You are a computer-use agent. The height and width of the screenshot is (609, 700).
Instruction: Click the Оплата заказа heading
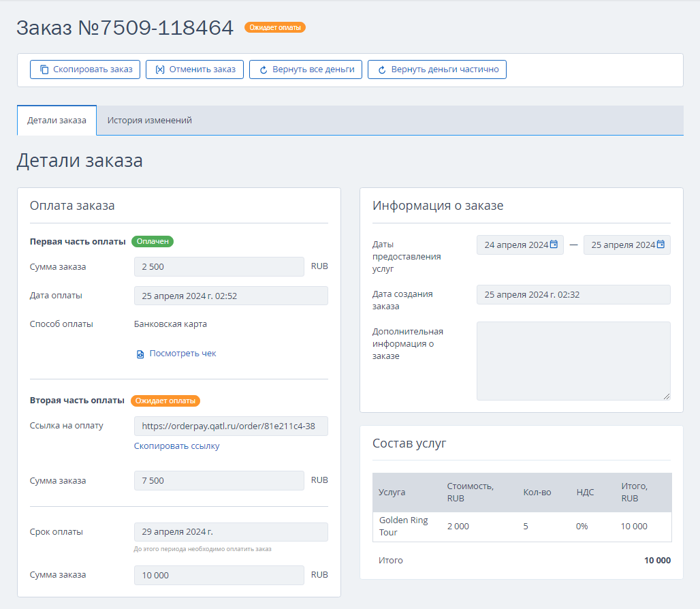coord(72,205)
